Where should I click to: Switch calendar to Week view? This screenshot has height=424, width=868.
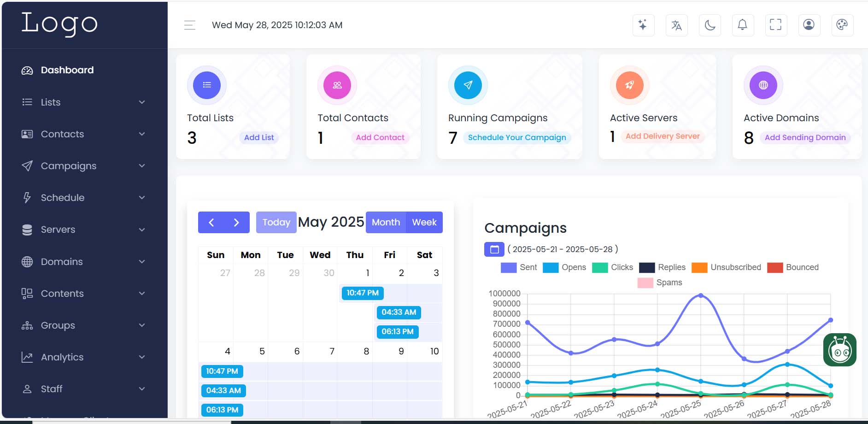pyautogui.click(x=424, y=222)
